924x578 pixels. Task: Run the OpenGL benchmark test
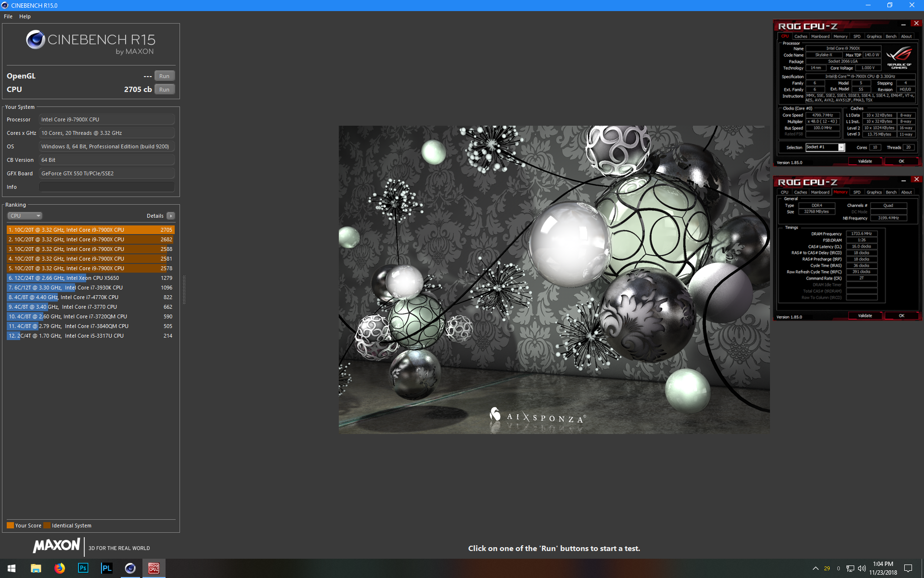coord(164,76)
